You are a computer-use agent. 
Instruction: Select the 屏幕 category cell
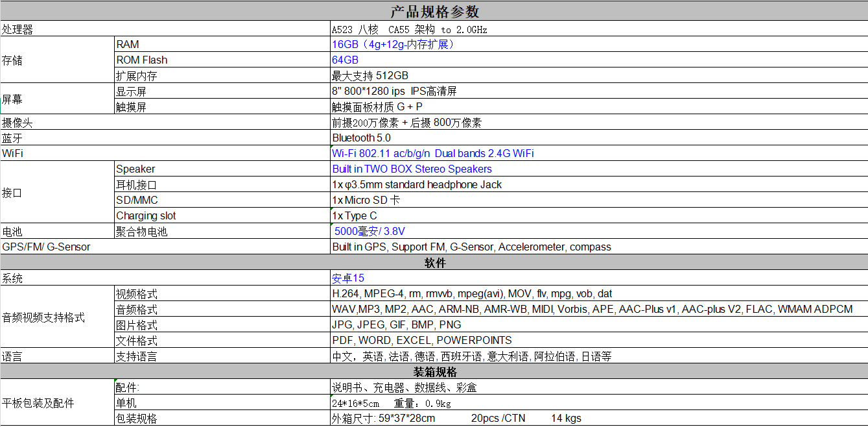coord(57,99)
